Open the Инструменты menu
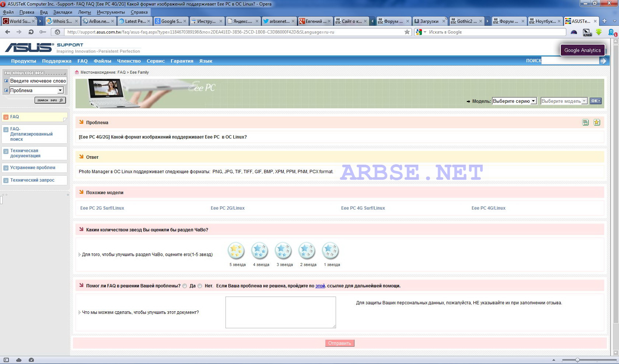This screenshot has width=619, height=364. [111, 12]
